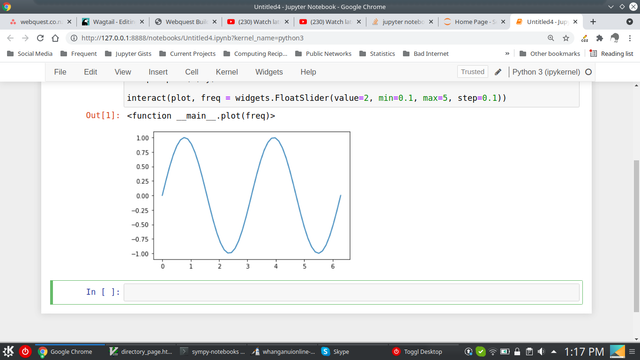This screenshot has height=360, width=640.
Task: Open the Statistics bookmark folder
Action: click(x=377, y=53)
